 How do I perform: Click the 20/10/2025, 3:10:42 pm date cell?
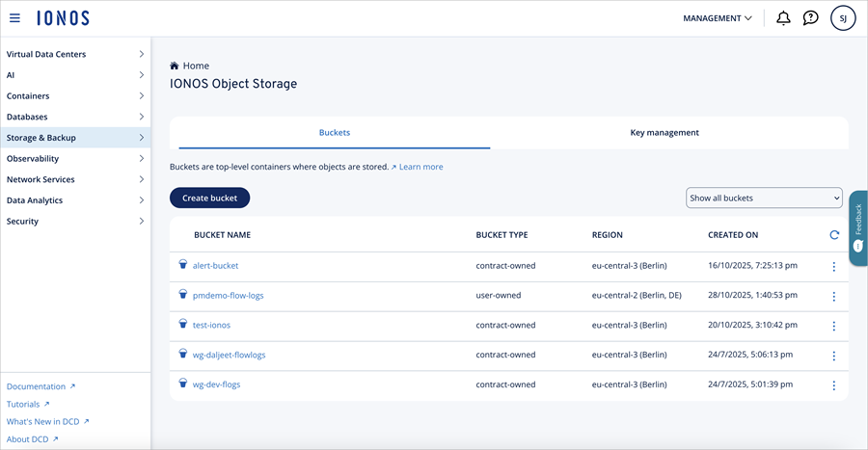coord(753,325)
